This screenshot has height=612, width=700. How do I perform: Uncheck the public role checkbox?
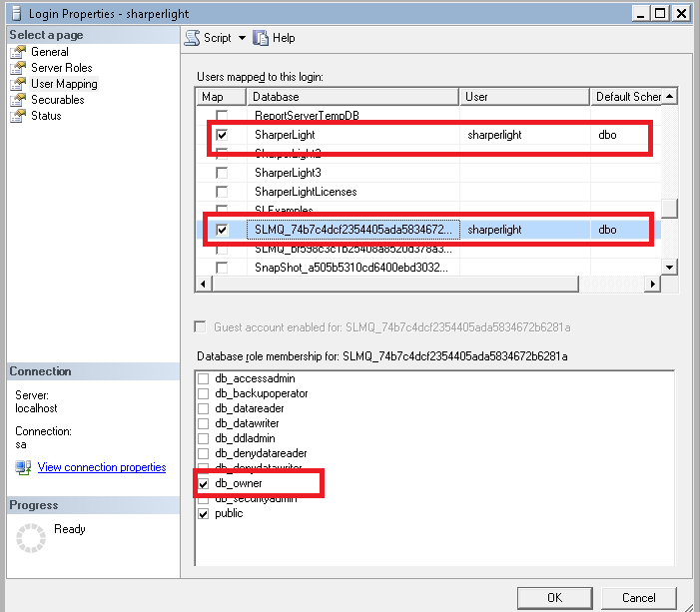[203, 514]
